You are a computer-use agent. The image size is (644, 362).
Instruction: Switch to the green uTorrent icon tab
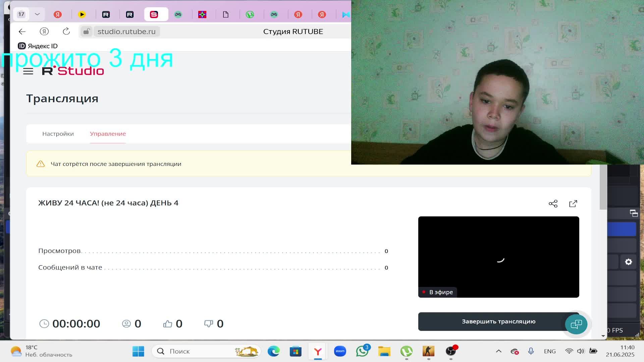(250, 14)
